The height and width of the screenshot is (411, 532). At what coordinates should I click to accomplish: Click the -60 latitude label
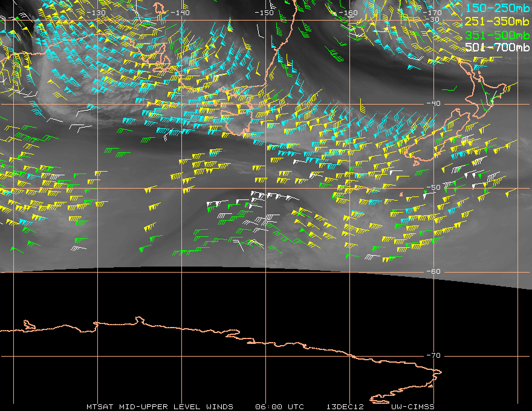(433, 271)
